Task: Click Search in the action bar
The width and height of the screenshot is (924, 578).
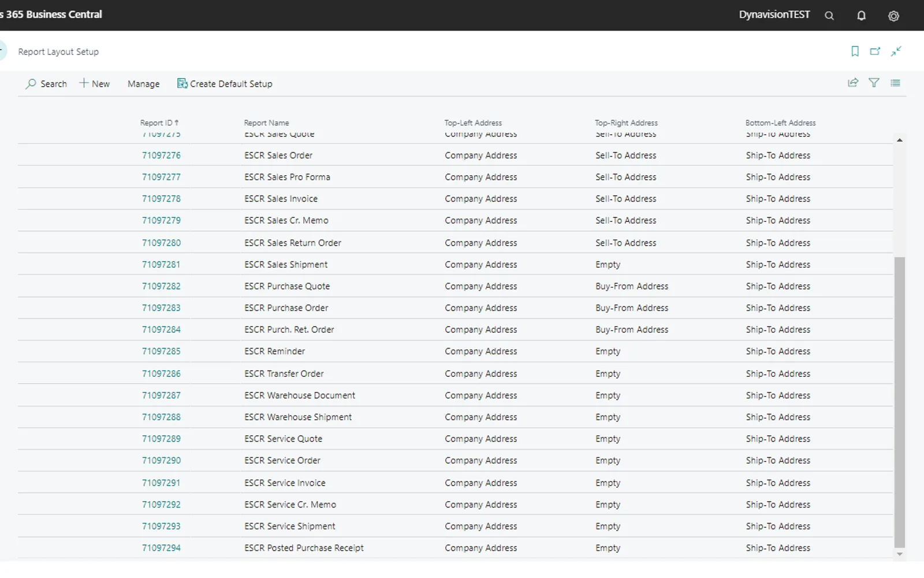Action: pos(46,84)
